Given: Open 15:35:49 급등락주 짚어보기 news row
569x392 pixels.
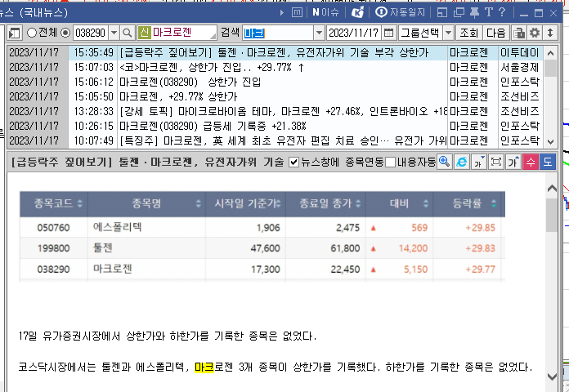Looking at the screenshot, I should [x=275, y=53].
